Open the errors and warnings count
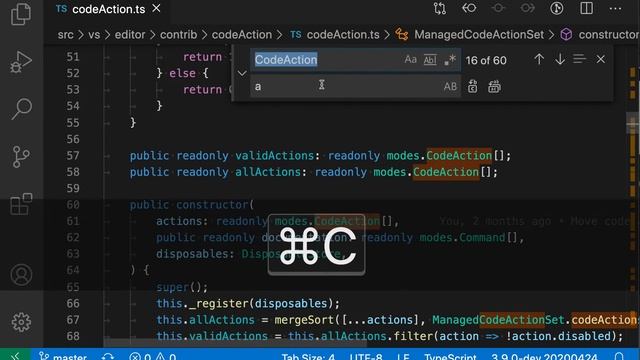Viewport: 640px width, 360px height. click(153, 356)
